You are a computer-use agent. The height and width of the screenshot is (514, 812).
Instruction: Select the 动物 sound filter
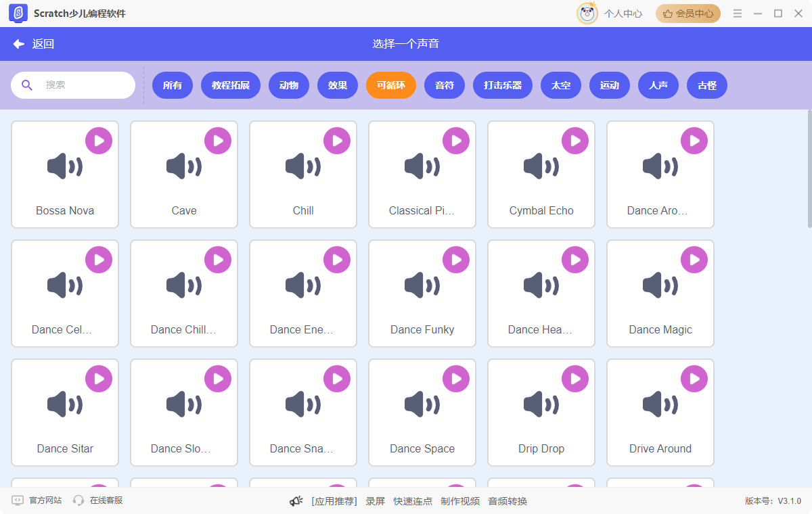coord(289,85)
